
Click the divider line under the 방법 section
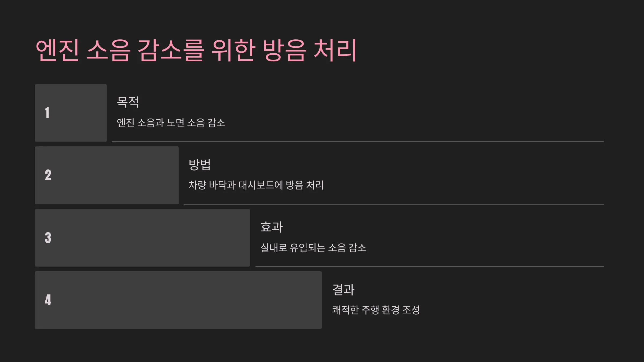pyautogui.click(x=394, y=204)
